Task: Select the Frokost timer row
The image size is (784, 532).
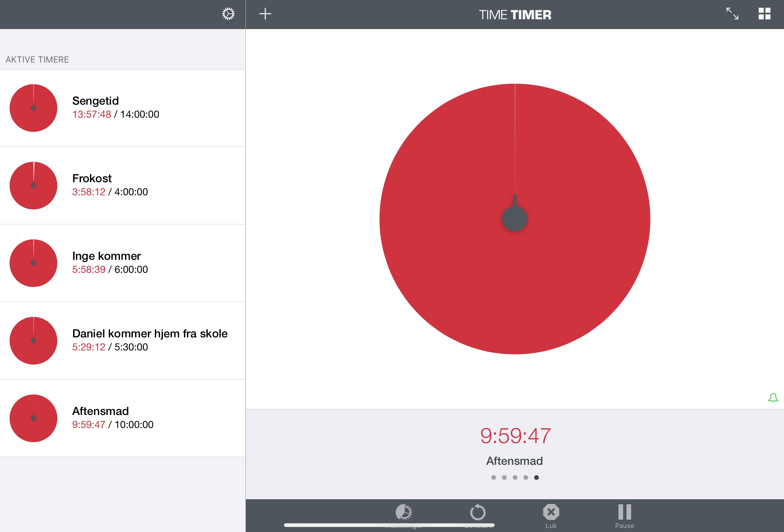Action: (123, 186)
